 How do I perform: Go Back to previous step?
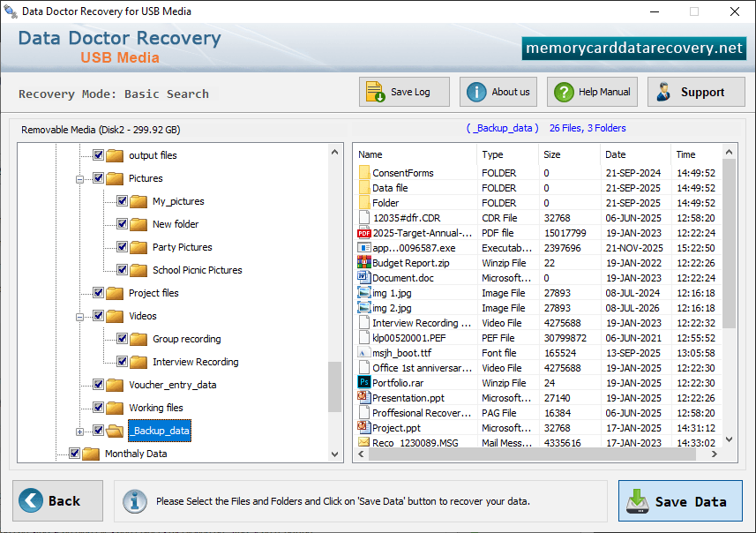click(x=58, y=500)
